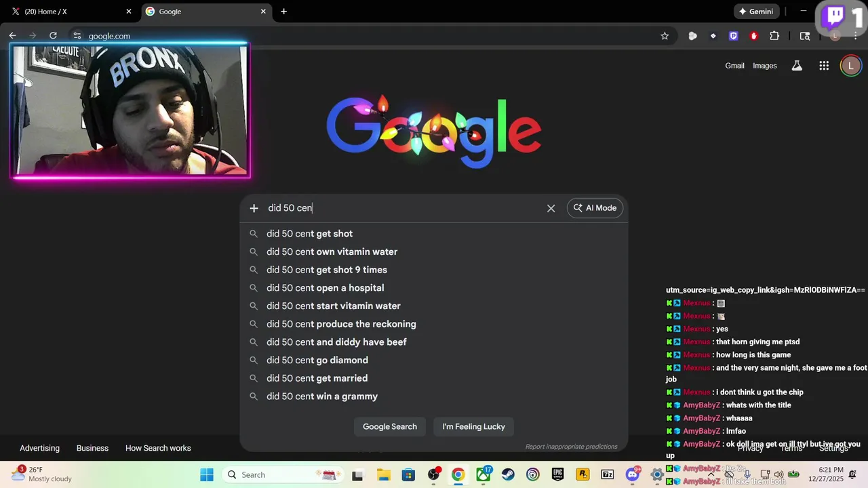Open the Google account avatar
The height and width of the screenshot is (488, 868).
click(x=850, y=66)
